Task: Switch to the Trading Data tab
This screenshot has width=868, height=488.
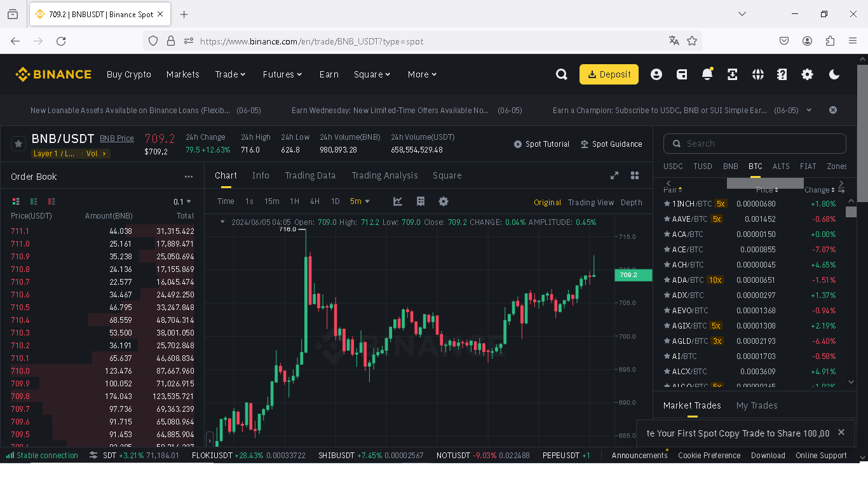Action: click(310, 175)
